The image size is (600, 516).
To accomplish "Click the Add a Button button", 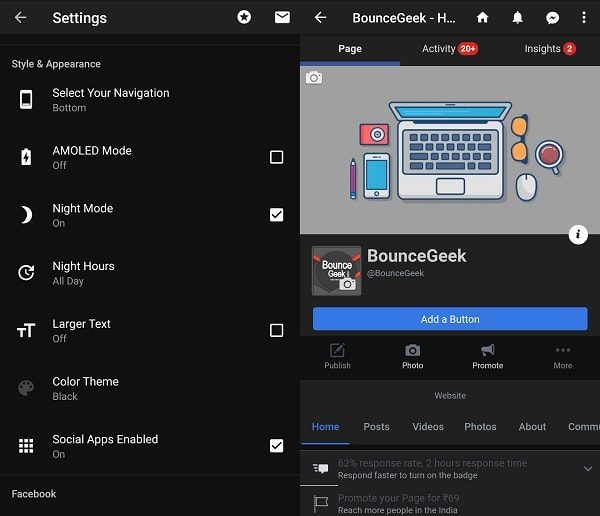I will [450, 318].
